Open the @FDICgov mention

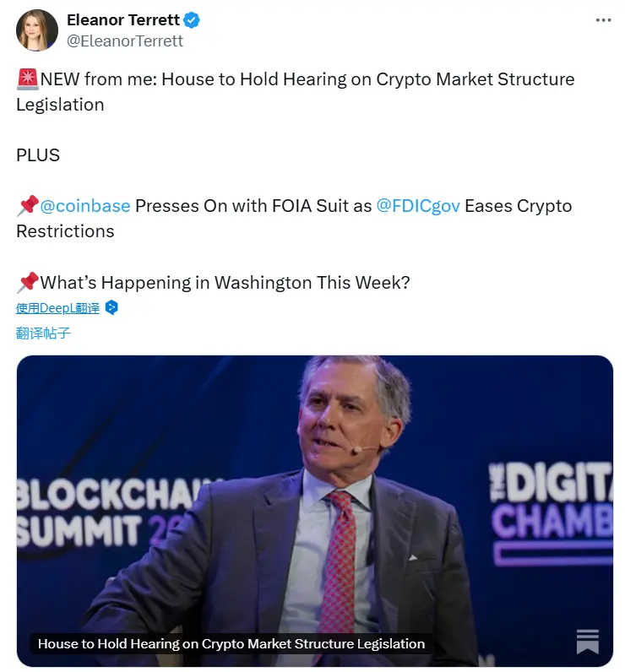pyautogui.click(x=418, y=206)
